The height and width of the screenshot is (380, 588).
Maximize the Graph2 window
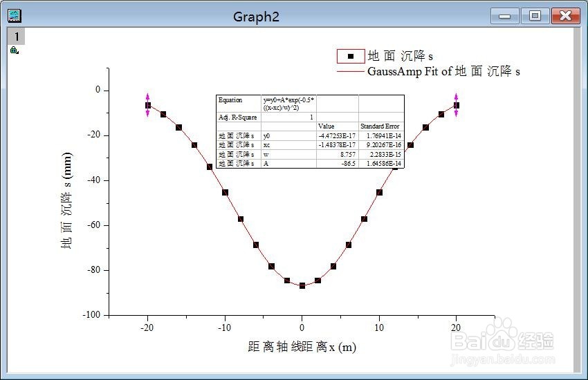point(535,16)
